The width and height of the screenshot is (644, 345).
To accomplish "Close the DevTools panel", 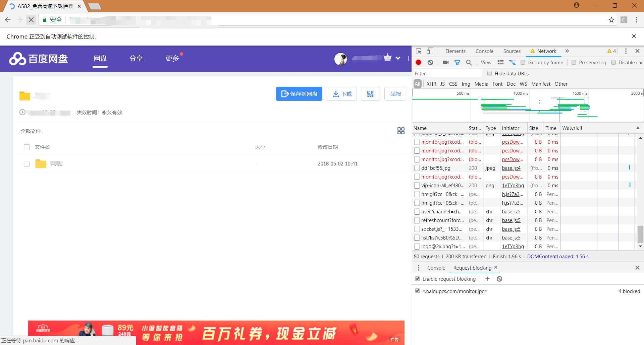I will pyautogui.click(x=638, y=51).
